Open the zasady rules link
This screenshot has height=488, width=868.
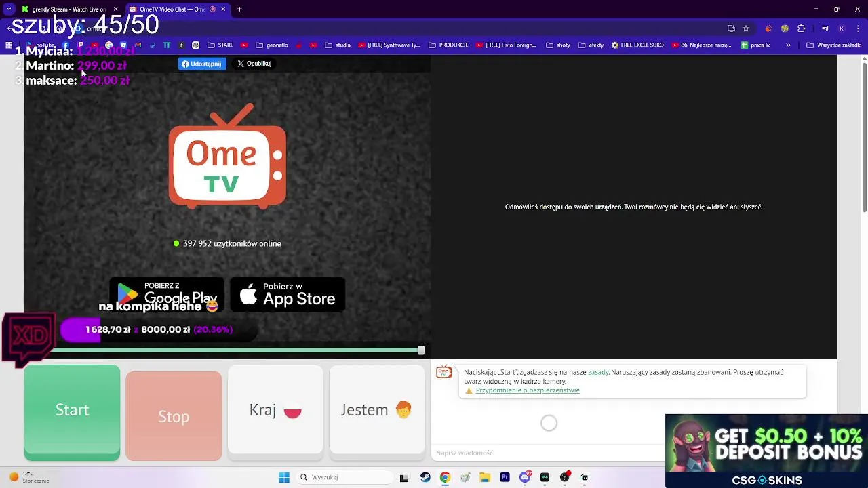(598, 372)
